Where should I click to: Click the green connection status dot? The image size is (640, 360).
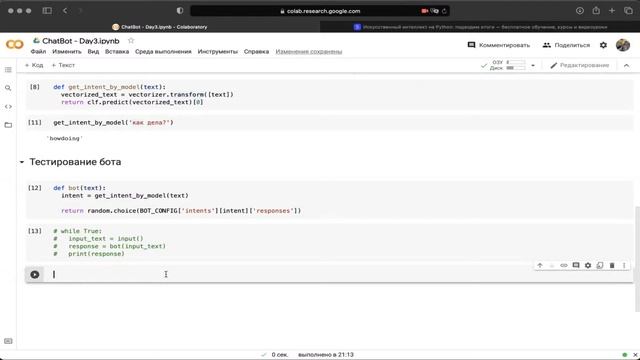coord(624,355)
